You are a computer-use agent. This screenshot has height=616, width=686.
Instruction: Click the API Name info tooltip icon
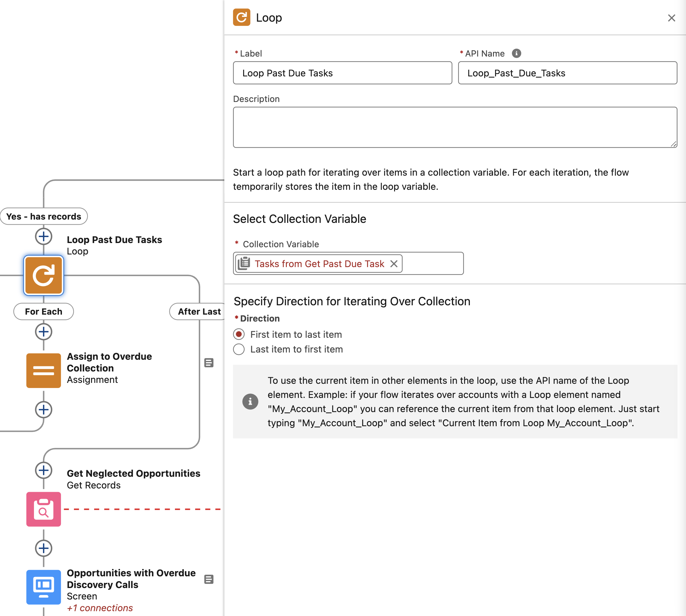516,53
